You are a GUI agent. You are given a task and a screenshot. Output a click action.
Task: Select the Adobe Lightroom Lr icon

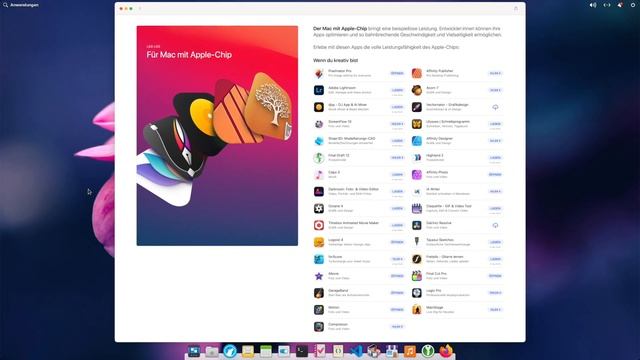tap(319, 90)
